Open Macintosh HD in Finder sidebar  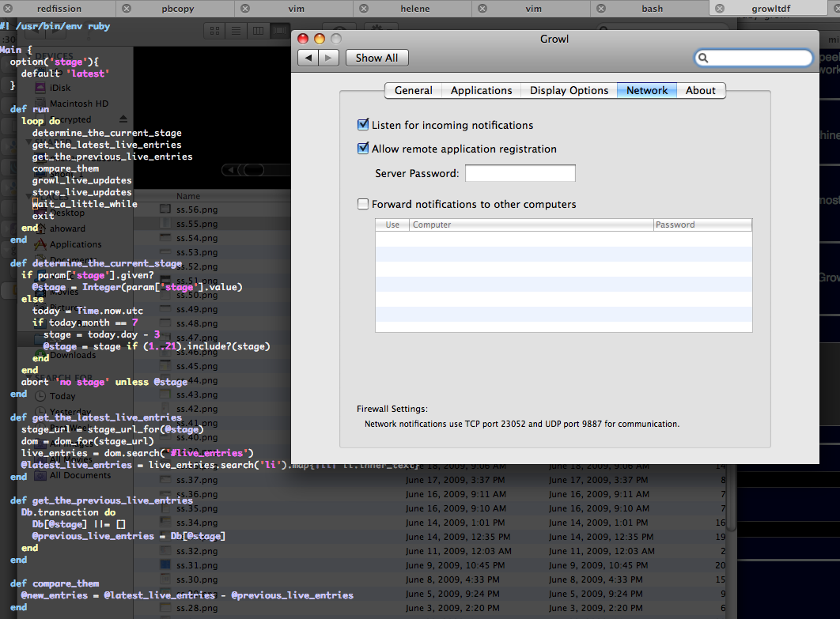click(x=72, y=104)
